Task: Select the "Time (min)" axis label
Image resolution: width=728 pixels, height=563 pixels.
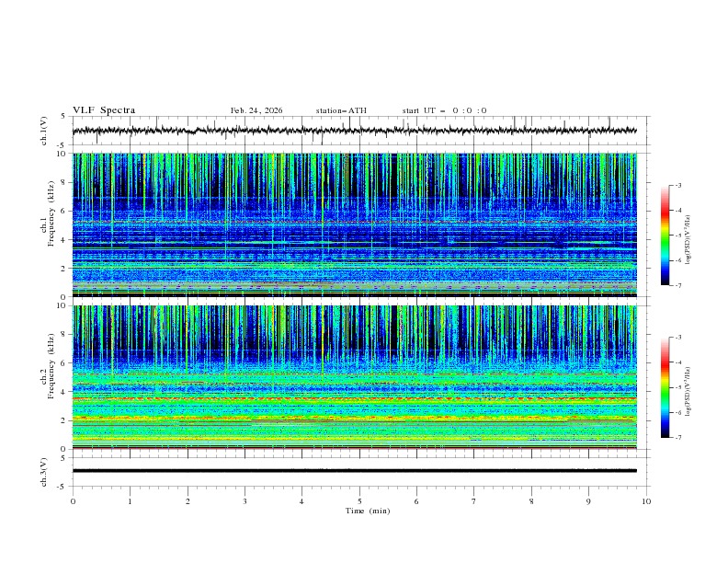Action: (368, 511)
